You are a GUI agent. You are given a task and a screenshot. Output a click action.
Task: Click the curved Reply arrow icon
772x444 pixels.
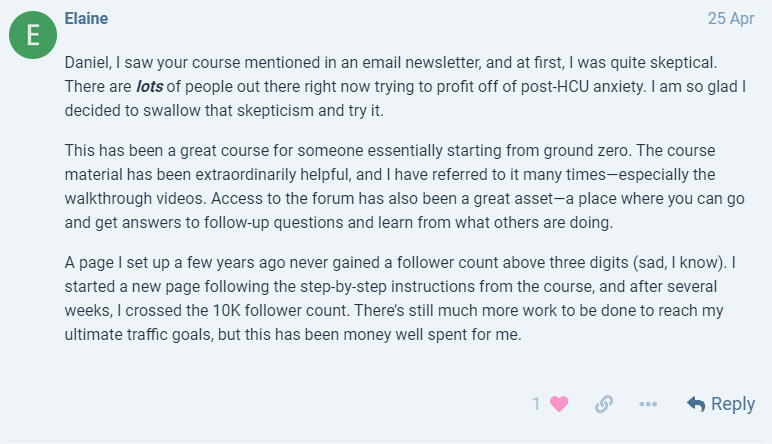point(696,404)
